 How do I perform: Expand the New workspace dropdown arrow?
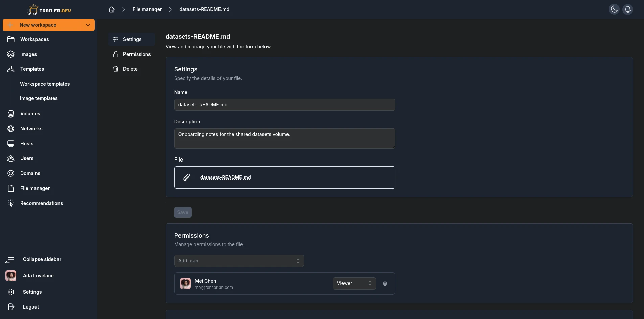pyautogui.click(x=88, y=25)
